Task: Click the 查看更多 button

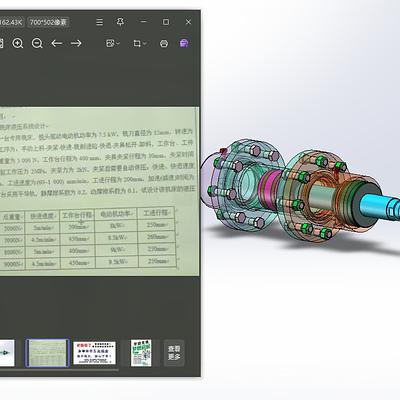Action: pyautogui.click(x=174, y=353)
